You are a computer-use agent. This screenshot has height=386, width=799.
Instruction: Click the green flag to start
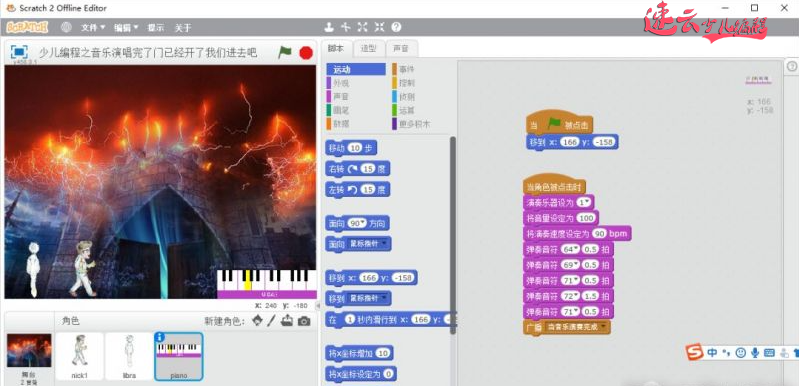pyautogui.click(x=284, y=52)
